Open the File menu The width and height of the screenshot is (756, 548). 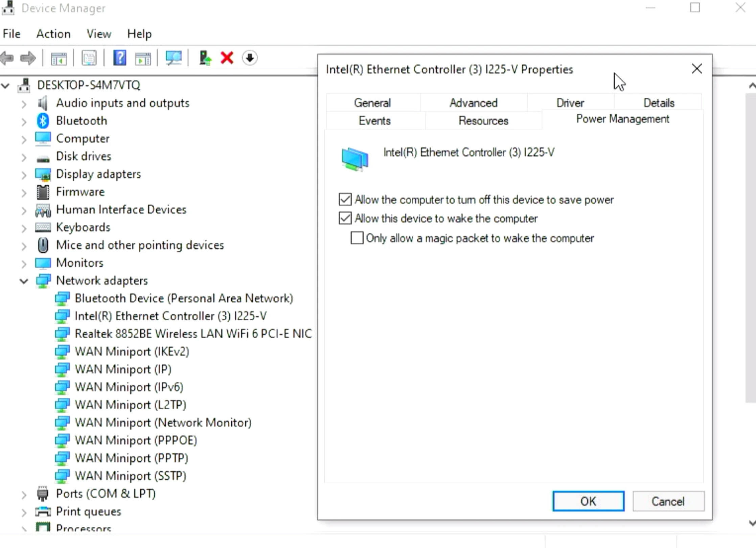click(12, 34)
